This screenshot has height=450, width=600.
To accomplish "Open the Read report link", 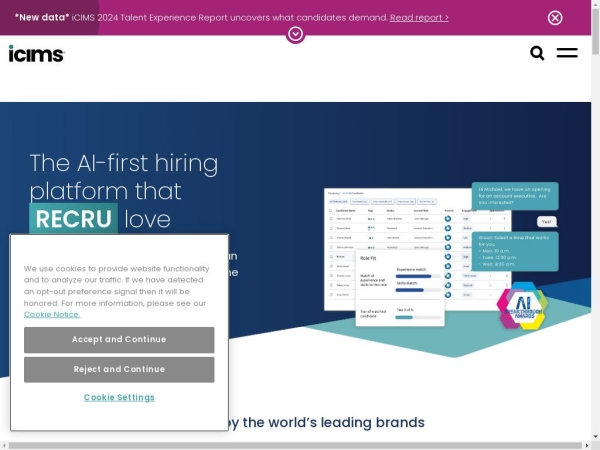I will 419,18.
